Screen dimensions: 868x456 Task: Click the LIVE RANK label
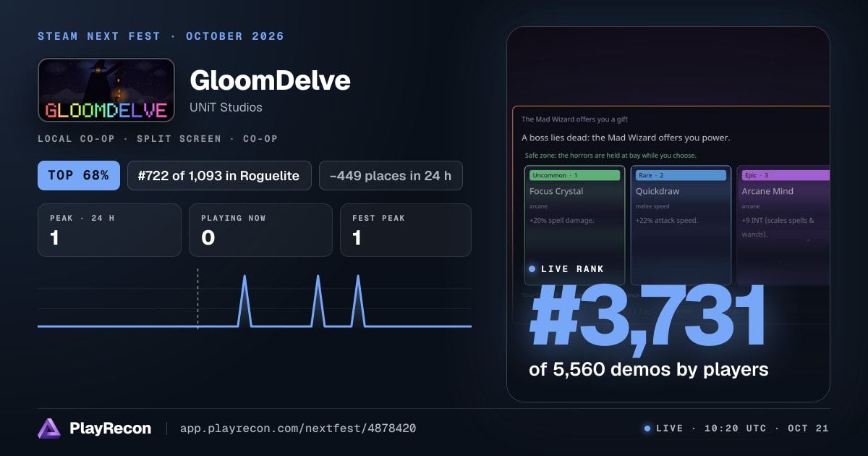click(x=572, y=269)
